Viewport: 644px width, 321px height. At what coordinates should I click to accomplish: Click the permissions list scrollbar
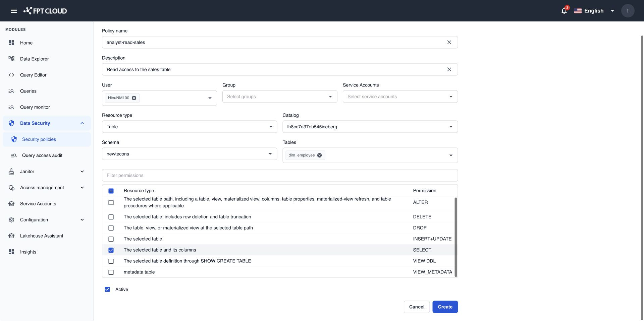pyautogui.click(x=455, y=237)
